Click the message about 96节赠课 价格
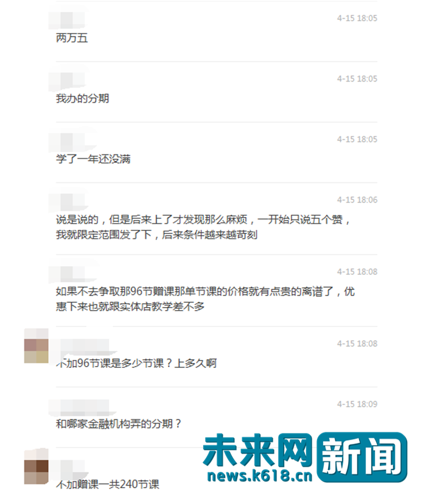 [x=205, y=299]
